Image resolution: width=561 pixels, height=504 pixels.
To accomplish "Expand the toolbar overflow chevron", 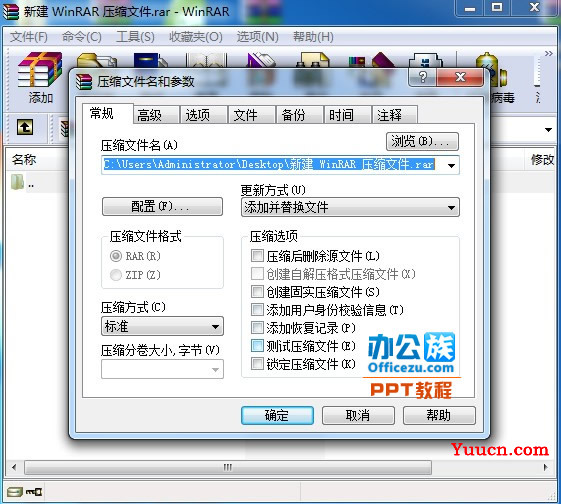I will tap(548, 53).
